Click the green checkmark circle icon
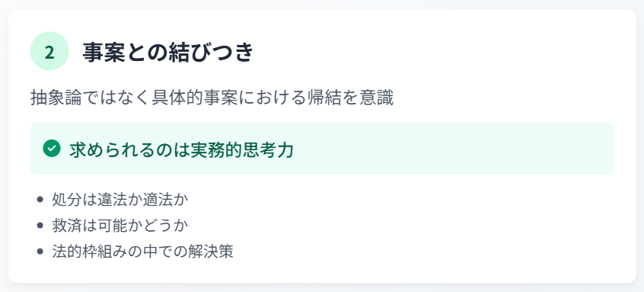 click(52, 149)
